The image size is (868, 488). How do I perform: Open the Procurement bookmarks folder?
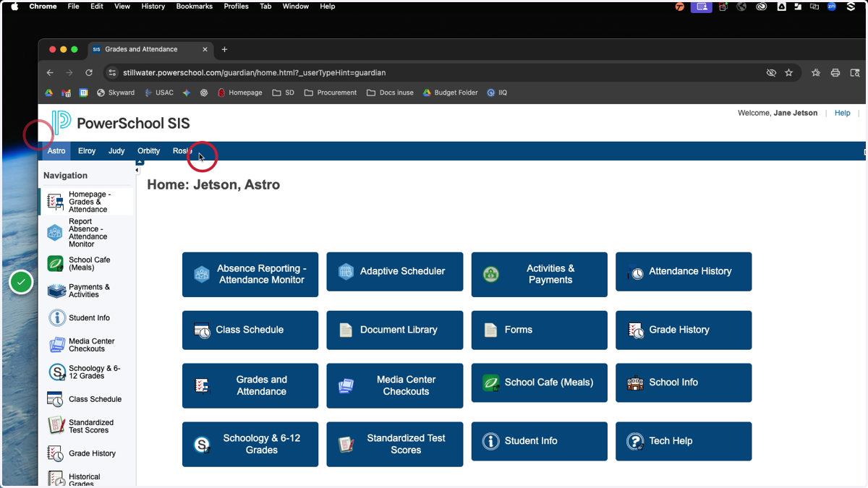331,93
